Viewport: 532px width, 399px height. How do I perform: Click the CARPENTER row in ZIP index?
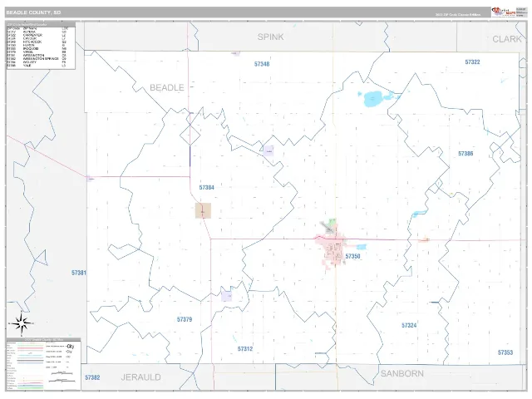[x=37, y=35]
